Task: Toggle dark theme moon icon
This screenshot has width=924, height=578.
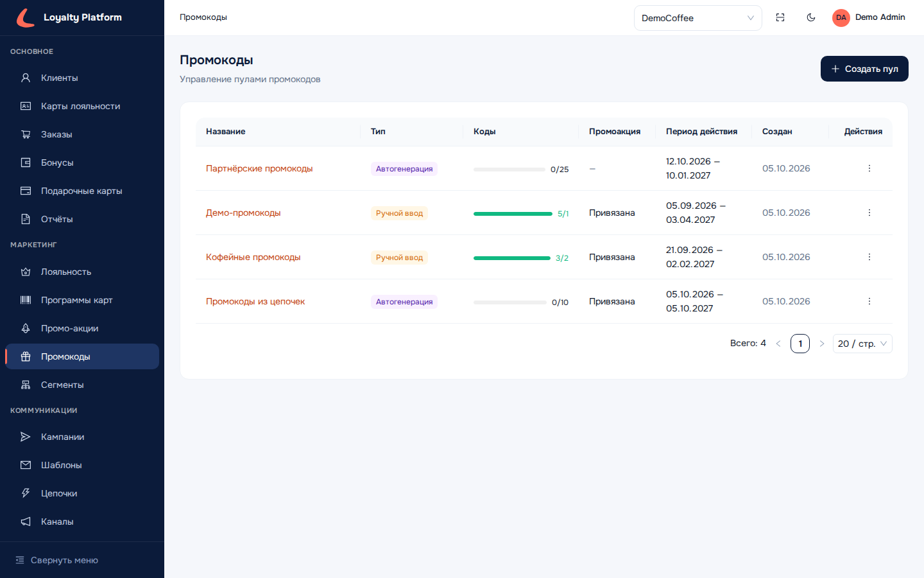Action: (x=811, y=17)
